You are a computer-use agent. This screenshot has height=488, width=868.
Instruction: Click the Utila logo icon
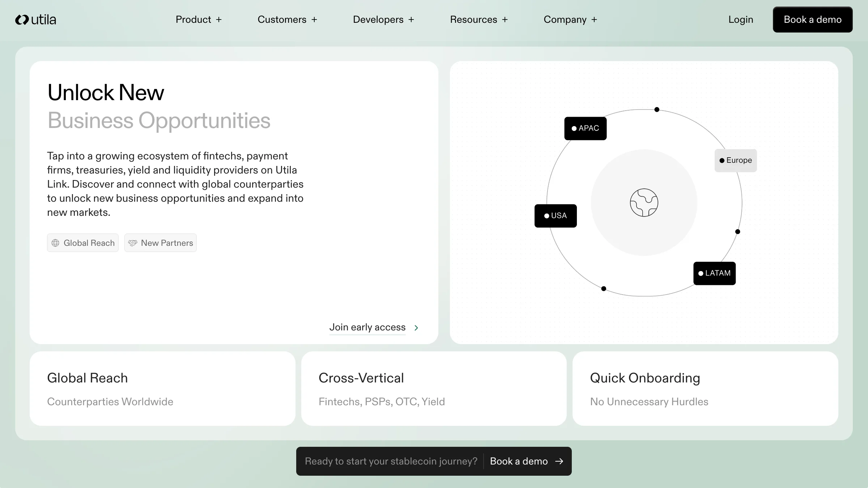click(22, 20)
